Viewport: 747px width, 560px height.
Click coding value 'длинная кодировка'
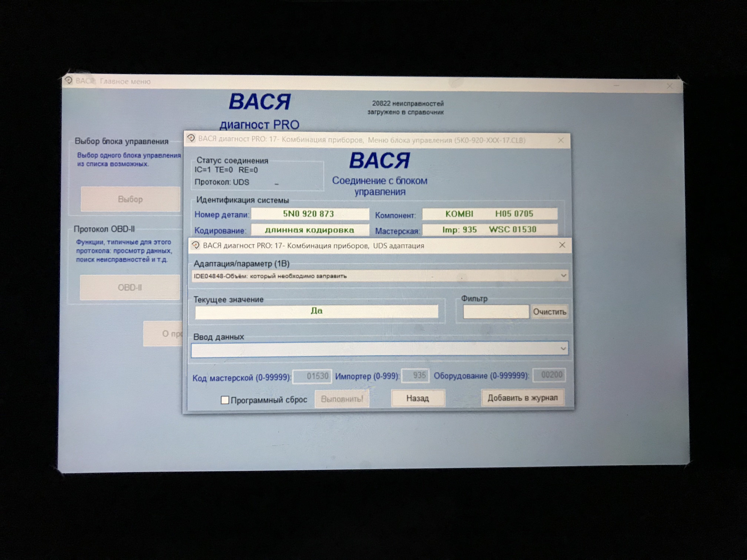310,230
